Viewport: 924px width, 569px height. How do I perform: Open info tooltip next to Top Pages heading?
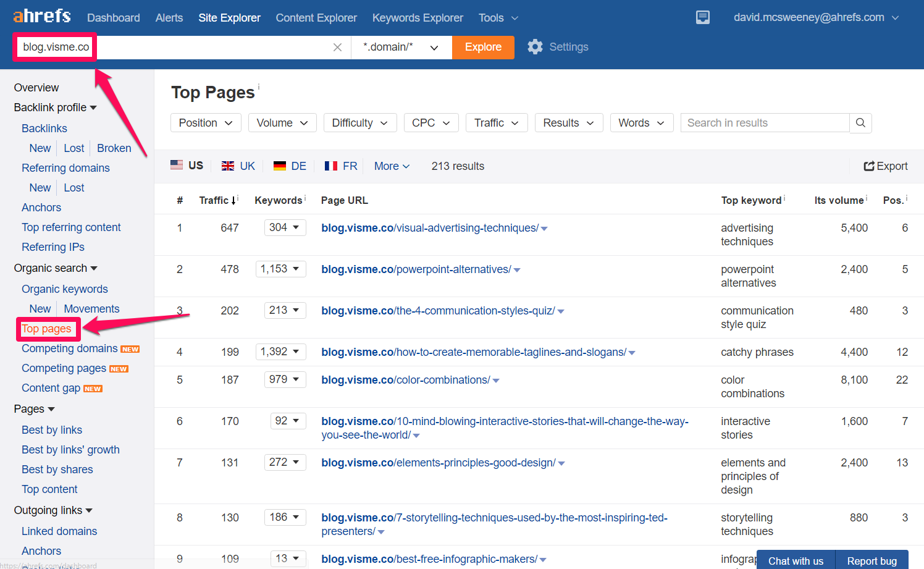259,86
